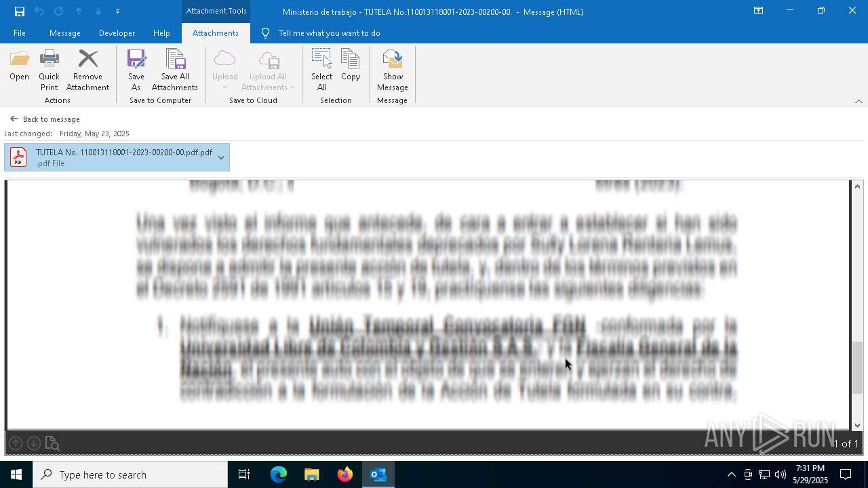Click the volume icon in system tray
This screenshot has height=488, width=868.
coord(781,474)
